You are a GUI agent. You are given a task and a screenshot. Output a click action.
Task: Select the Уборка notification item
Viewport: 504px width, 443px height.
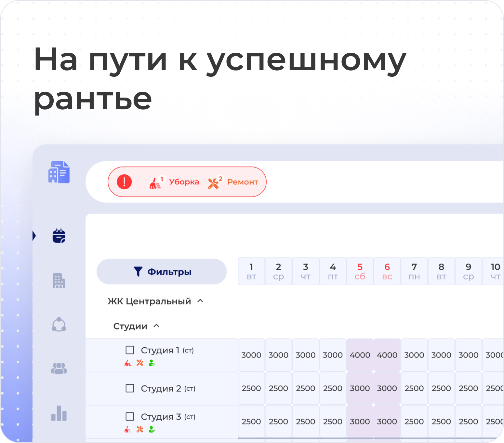(175, 182)
